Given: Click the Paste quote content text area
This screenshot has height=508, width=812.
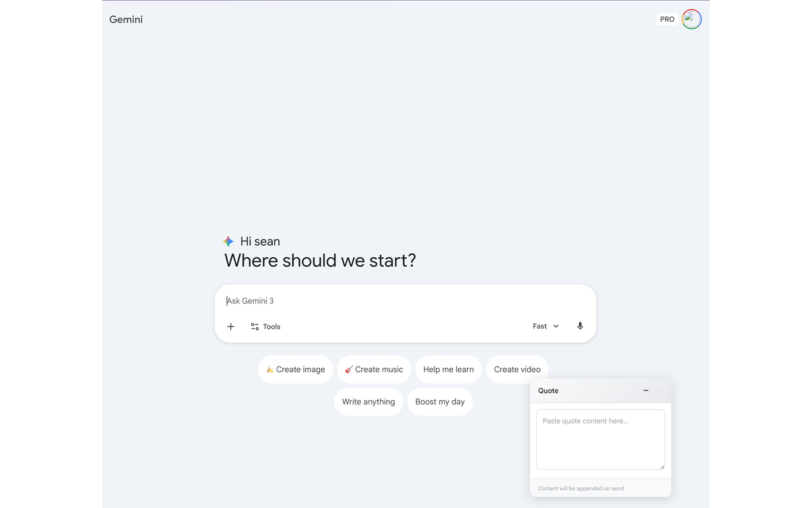Looking at the screenshot, I should pyautogui.click(x=600, y=439).
